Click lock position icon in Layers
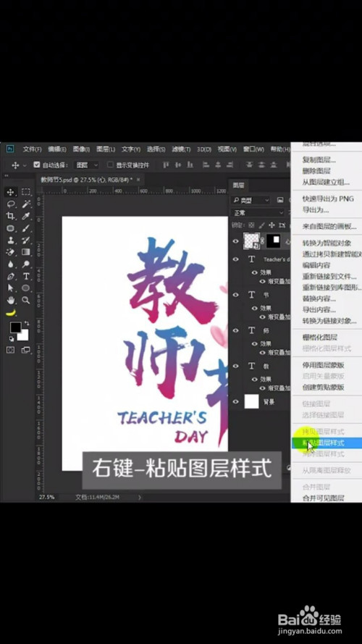Viewport: 362px width, 644px height. (271, 225)
